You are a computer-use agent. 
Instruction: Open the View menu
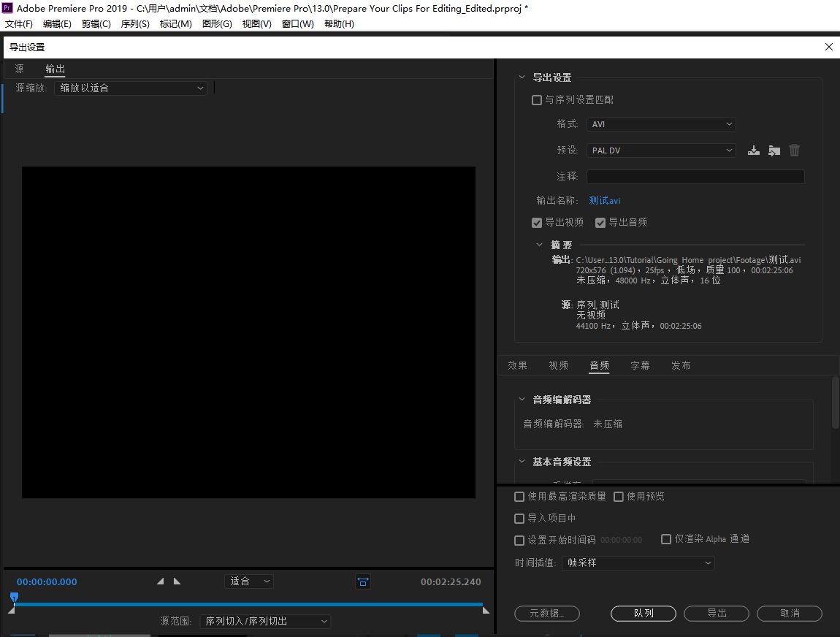[x=256, y=24]
